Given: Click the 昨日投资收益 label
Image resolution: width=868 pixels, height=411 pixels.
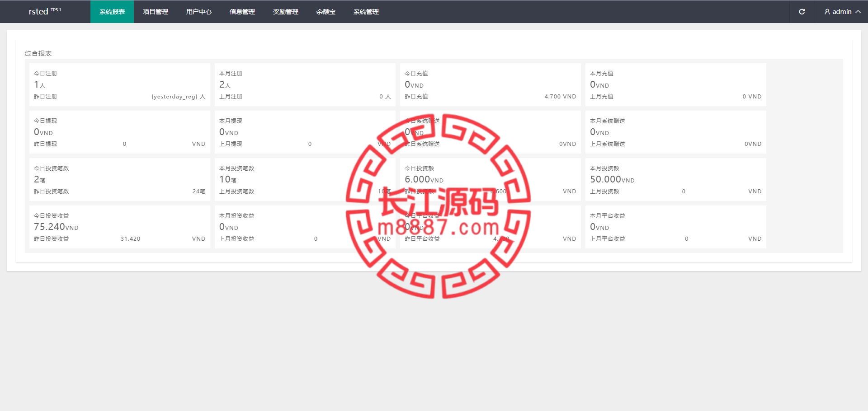Looking at the screenshot, I should (51, 239).
